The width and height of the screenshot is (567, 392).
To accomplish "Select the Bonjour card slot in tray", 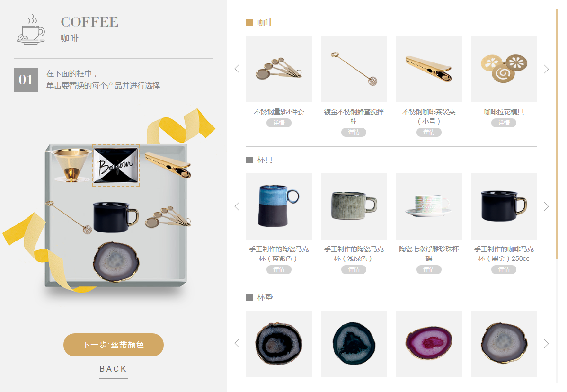I will click(116, 165).
